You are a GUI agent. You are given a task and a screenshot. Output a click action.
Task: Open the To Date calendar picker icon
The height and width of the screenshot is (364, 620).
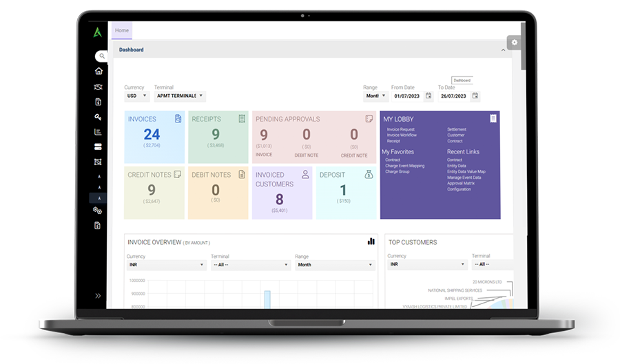tap(475, 96)
